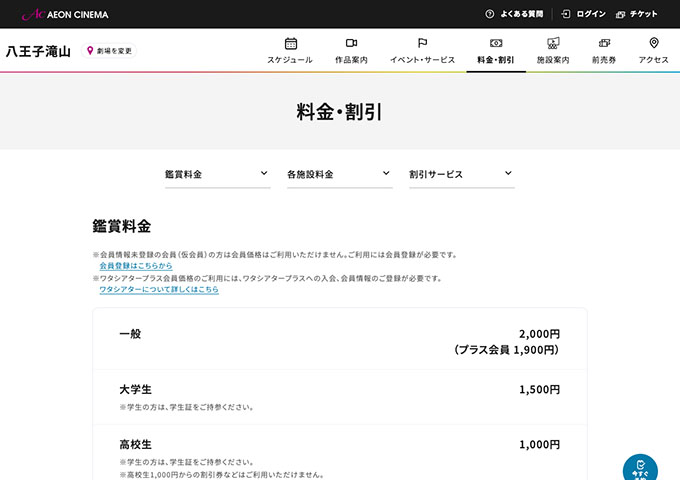The height and width of the screenshot is (480, 680).
Task: Expand the 鑑賞料金 dropdown
Action: click(x=218, y=174)
